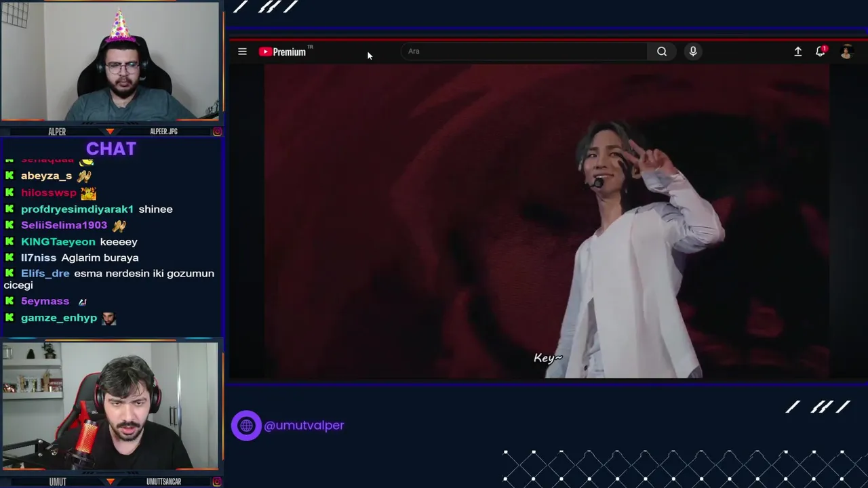The height and width of the screenshot is (488, 868).
Task: Click Instagram icon beside UMUTTSANCAR
Action: [217, 481]
